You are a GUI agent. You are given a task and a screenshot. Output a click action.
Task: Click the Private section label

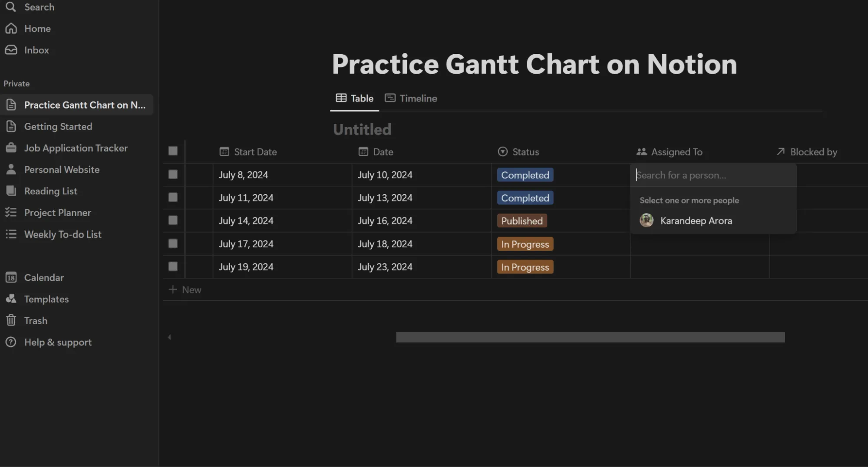coord(17,83)
